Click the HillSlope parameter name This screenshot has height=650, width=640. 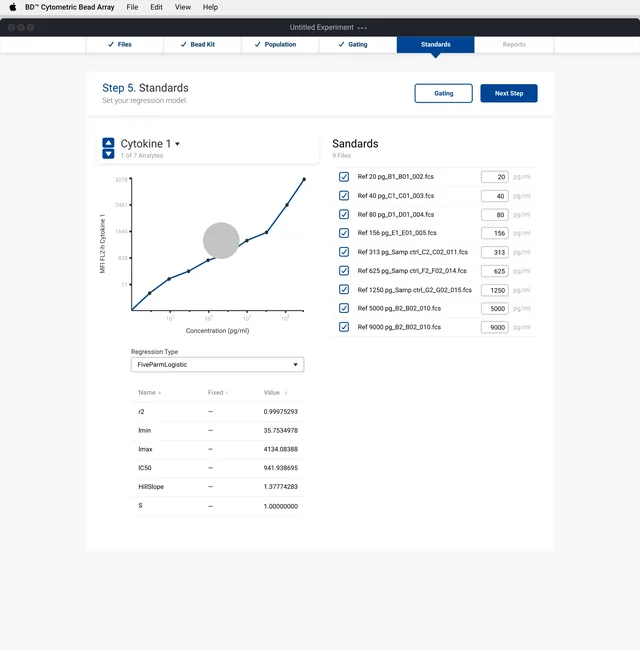[x=151, y=487]
